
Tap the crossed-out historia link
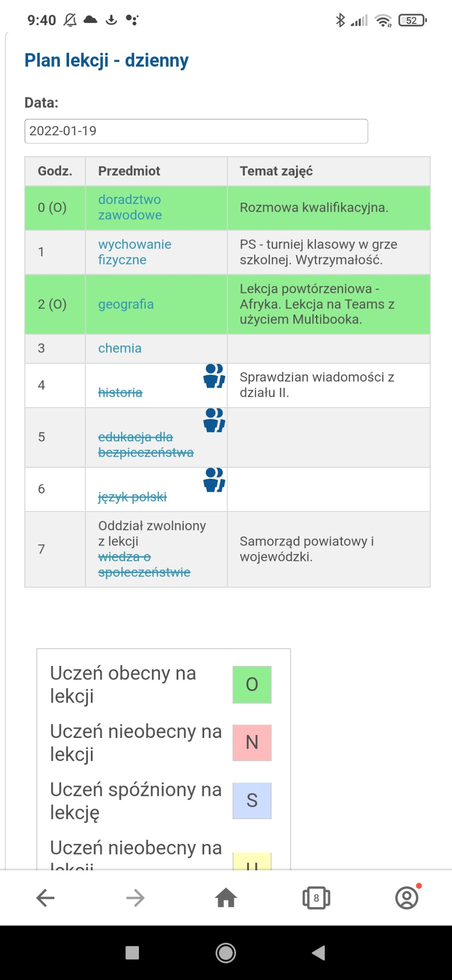point(120,393)
